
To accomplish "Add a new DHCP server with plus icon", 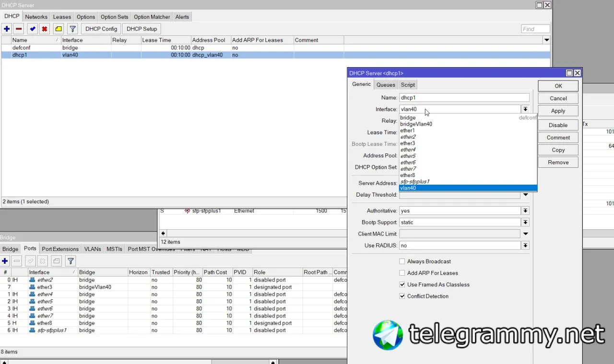I will tap(7, 29).
